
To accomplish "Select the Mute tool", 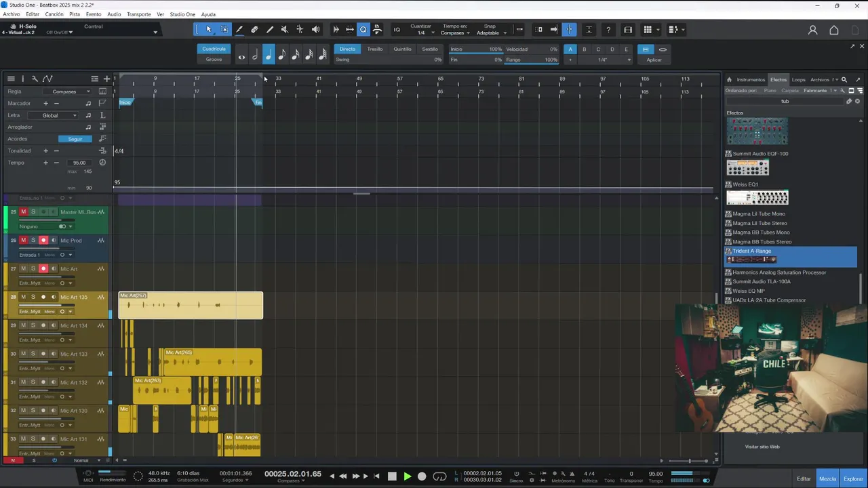I will [284, 29].
